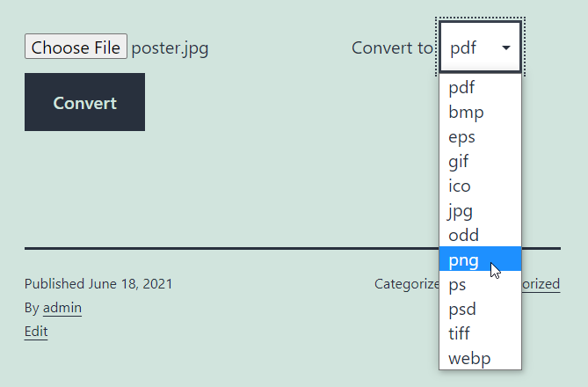Click the dark Convert button
Image resolution: width=588 pixels, height=387 pixels.
click(x=84, y=102)
